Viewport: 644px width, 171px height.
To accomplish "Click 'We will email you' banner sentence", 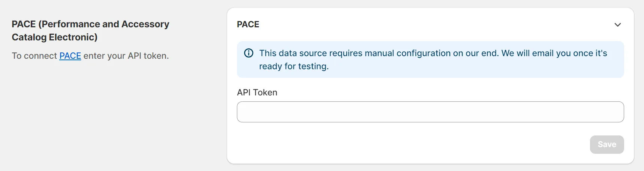I will tap(537, 53).
